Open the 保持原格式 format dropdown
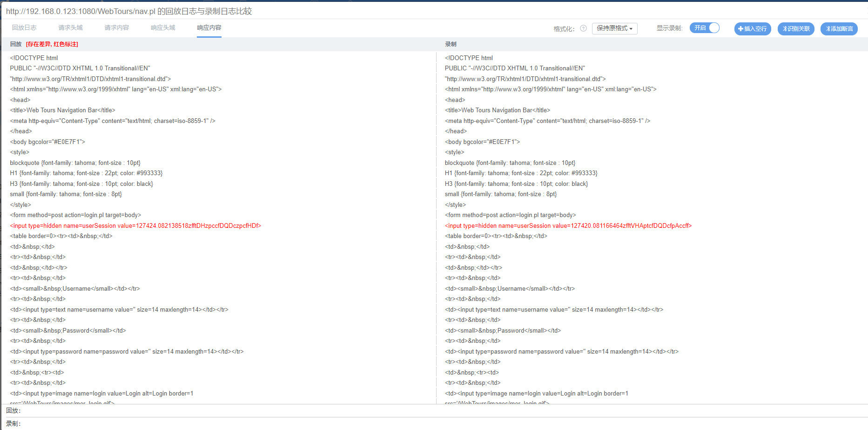Viewport: 868px width, 430px height. point(614,28)
